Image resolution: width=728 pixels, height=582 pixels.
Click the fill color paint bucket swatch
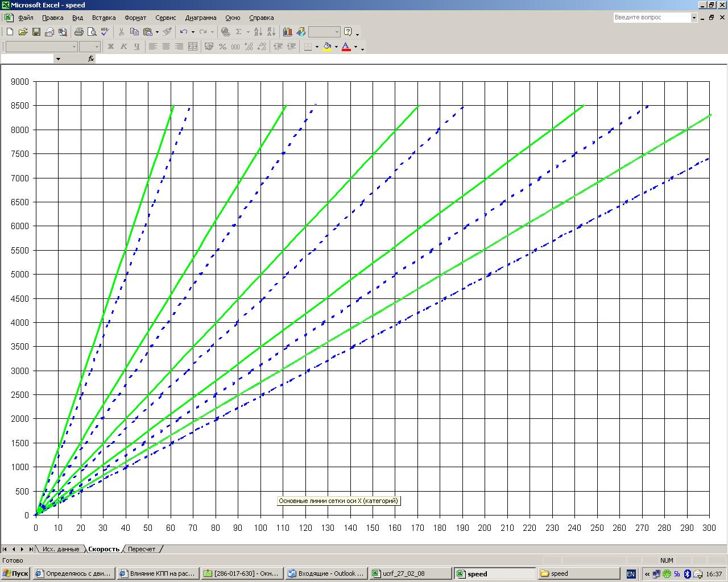(x=327, y=47)
